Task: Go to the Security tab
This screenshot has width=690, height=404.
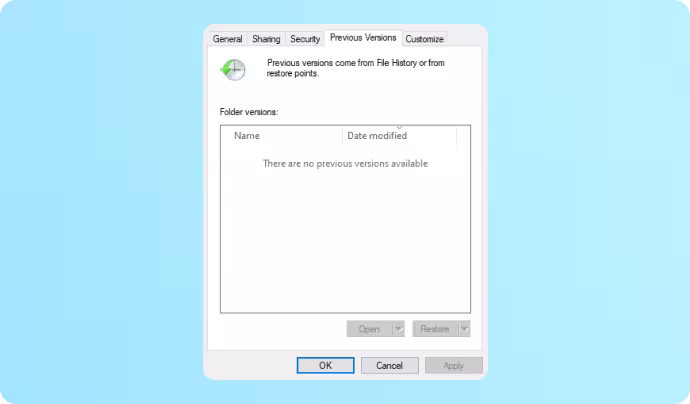Action: click(305, 39)
